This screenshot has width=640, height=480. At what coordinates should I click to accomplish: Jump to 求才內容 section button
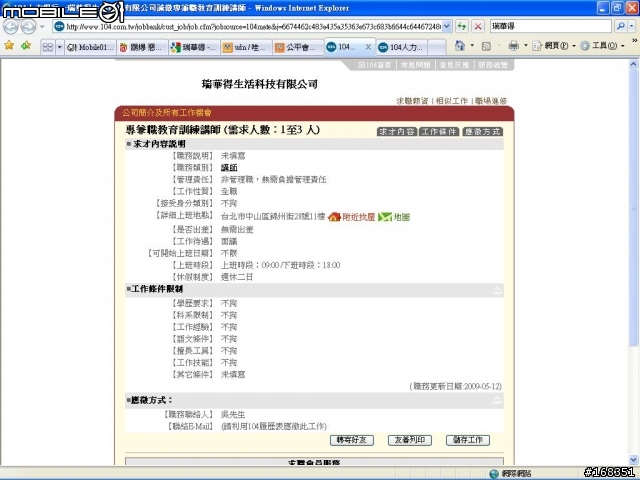[x=397, y=132]
